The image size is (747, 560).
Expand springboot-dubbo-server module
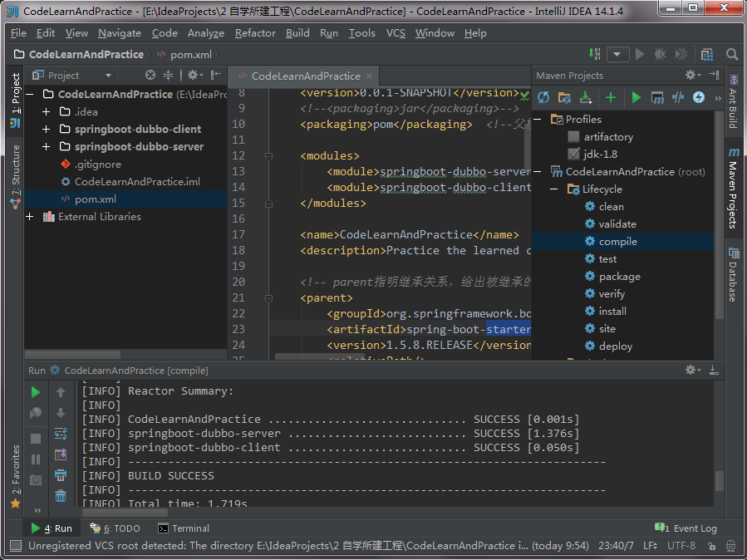[47, 146]
